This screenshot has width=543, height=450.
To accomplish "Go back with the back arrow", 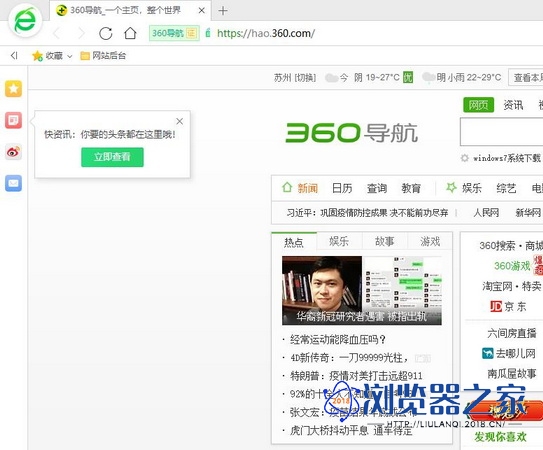I will (57, 34).
